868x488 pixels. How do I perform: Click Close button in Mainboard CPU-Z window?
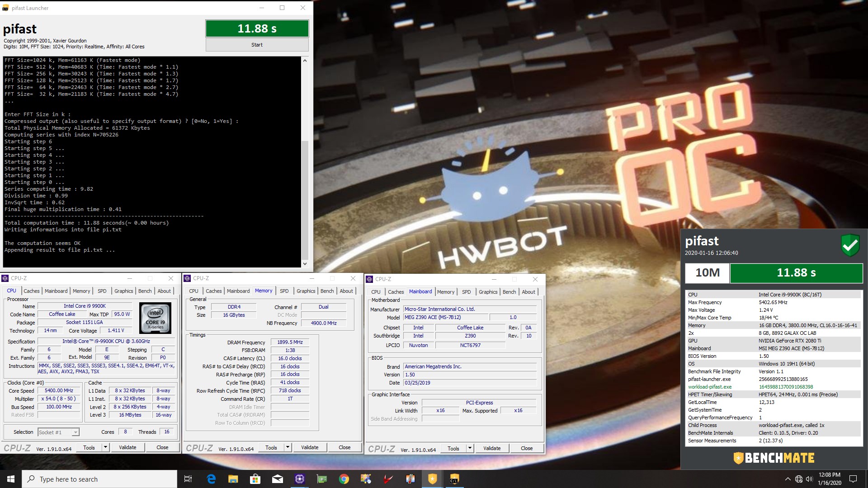coord(527,448)
